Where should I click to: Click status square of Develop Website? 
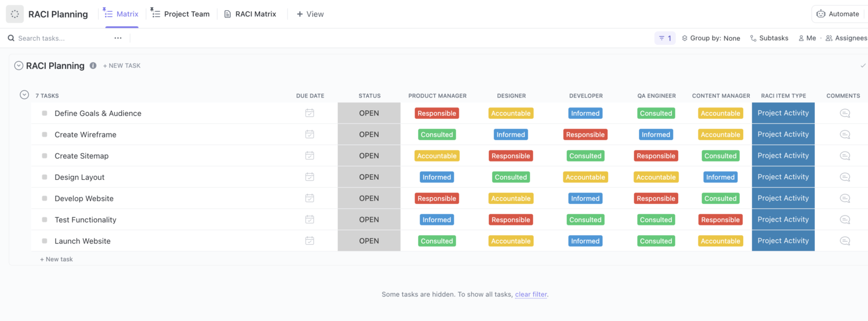(45, 198)
